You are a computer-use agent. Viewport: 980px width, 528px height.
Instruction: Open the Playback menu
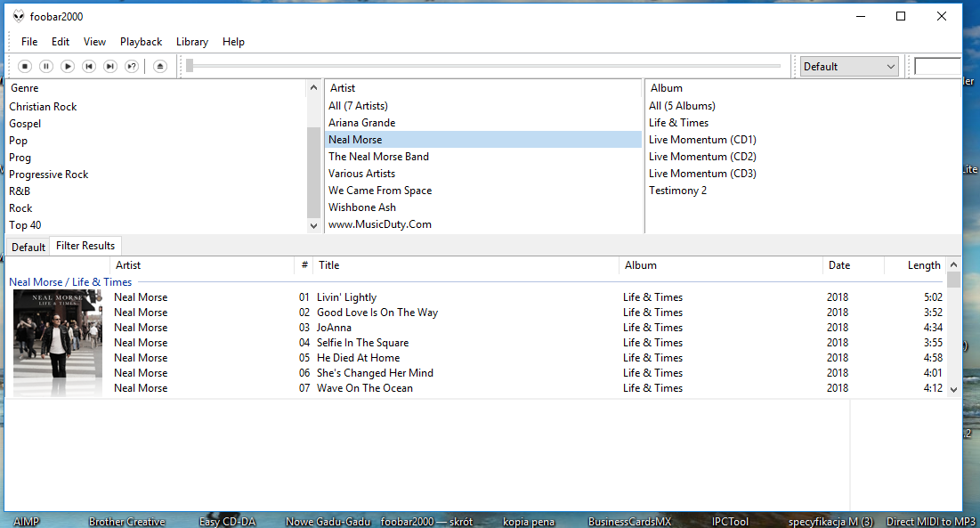point(142,42)
